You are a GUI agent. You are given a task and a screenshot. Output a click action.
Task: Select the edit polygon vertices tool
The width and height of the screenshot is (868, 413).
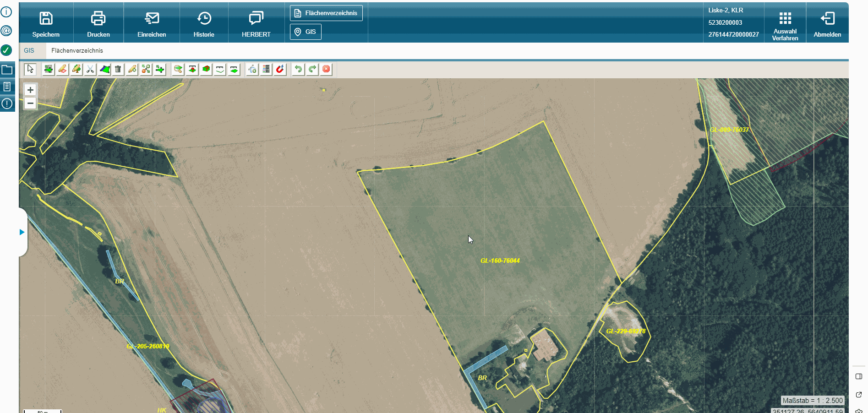tap(104, 69)
